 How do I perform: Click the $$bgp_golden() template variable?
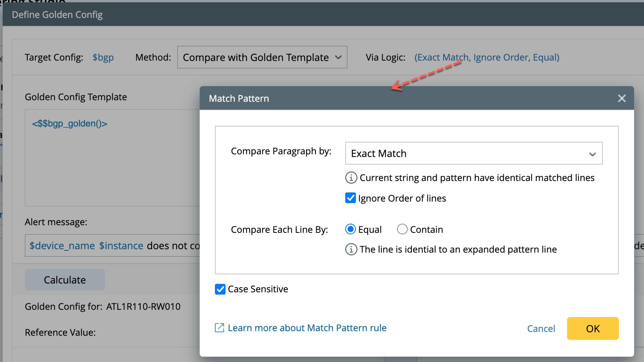coord(70,123)
